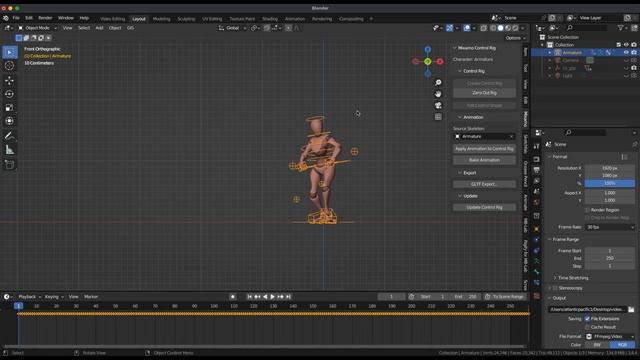Select the RGB color mode button
640x360 pixels.
tap(622, 345)
